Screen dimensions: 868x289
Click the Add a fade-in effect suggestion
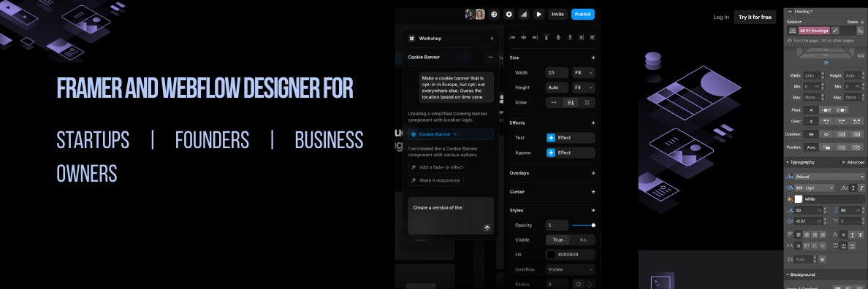click(438, 167)
